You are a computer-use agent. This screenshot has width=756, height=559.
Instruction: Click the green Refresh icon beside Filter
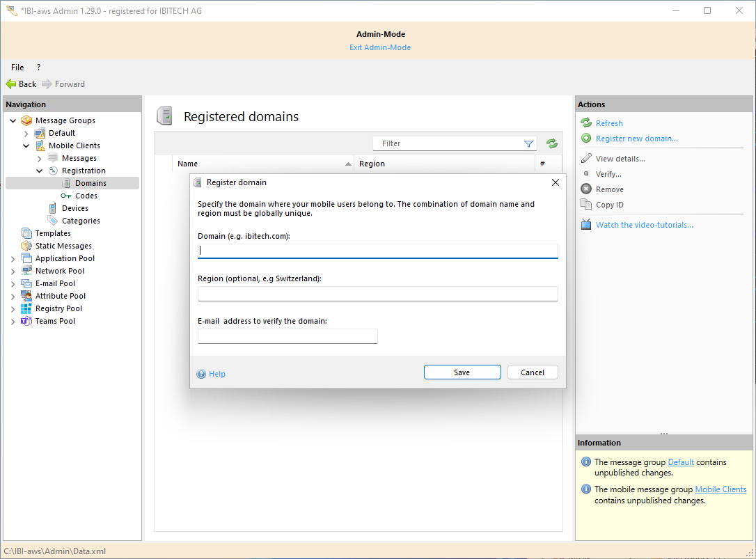(552, 143)
